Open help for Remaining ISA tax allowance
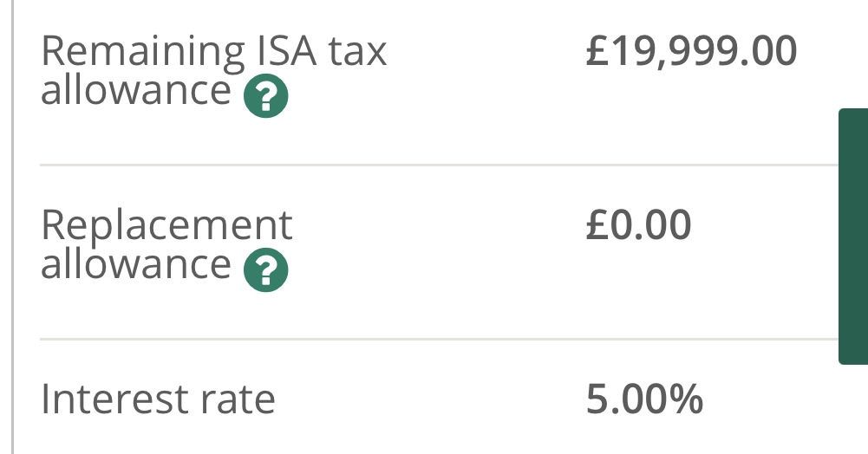 265,95
